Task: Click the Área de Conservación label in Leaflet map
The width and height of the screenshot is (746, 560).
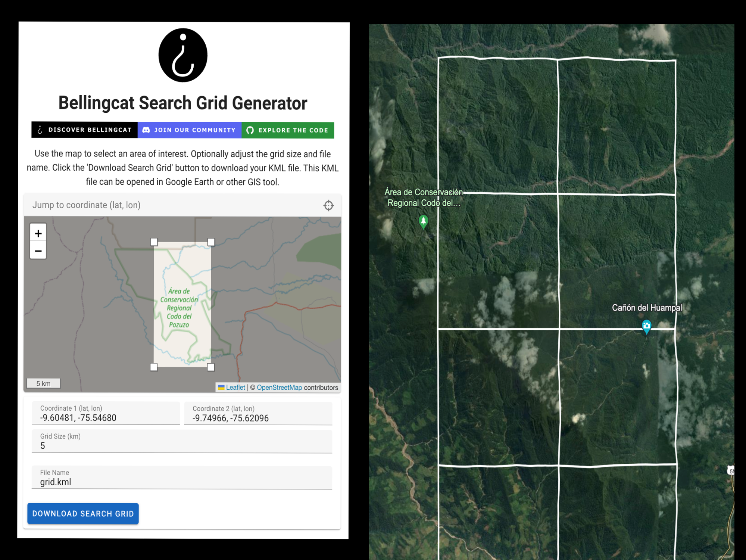Action: [x=179, y=308]
